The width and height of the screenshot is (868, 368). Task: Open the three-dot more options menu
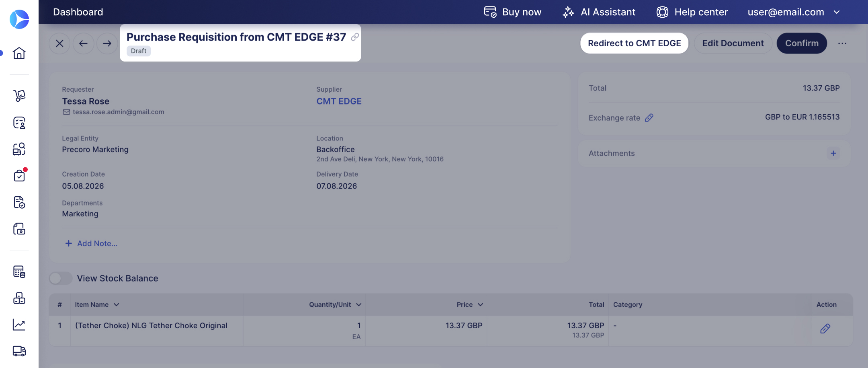[842, 43]
